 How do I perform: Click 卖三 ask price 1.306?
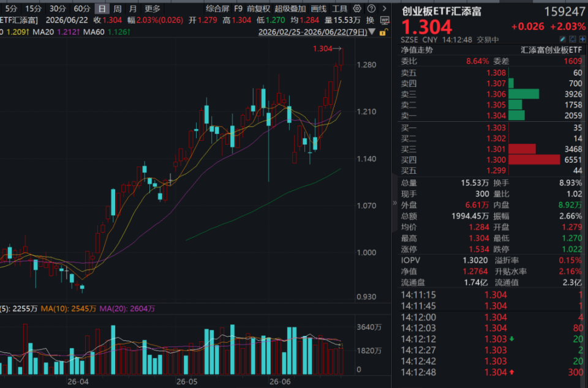click(x=496, y=94)
